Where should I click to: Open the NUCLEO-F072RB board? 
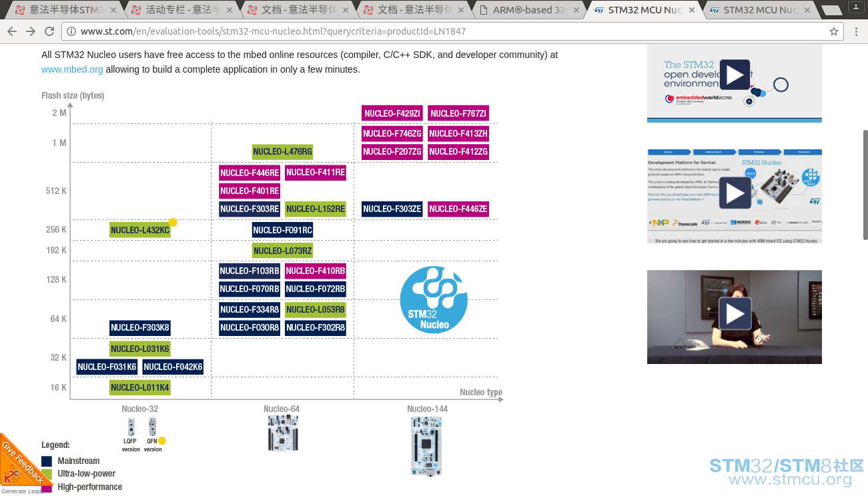pos(316,289)
